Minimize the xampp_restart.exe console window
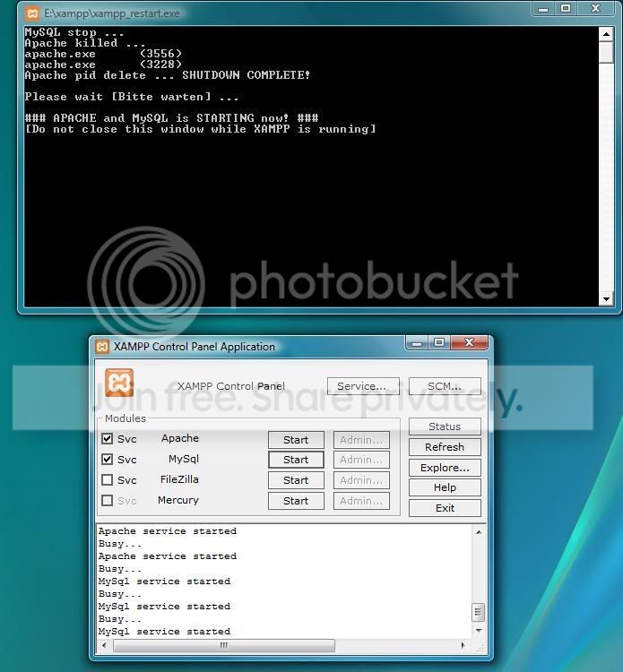The image size is (623, 672). (543, 9)
